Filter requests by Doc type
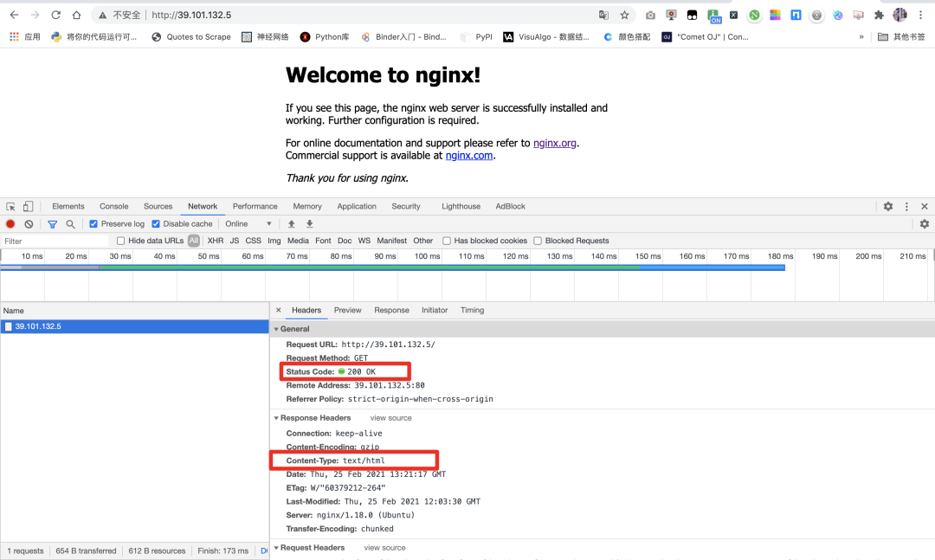This screenshot has height=560, width=935. point(345,241)
